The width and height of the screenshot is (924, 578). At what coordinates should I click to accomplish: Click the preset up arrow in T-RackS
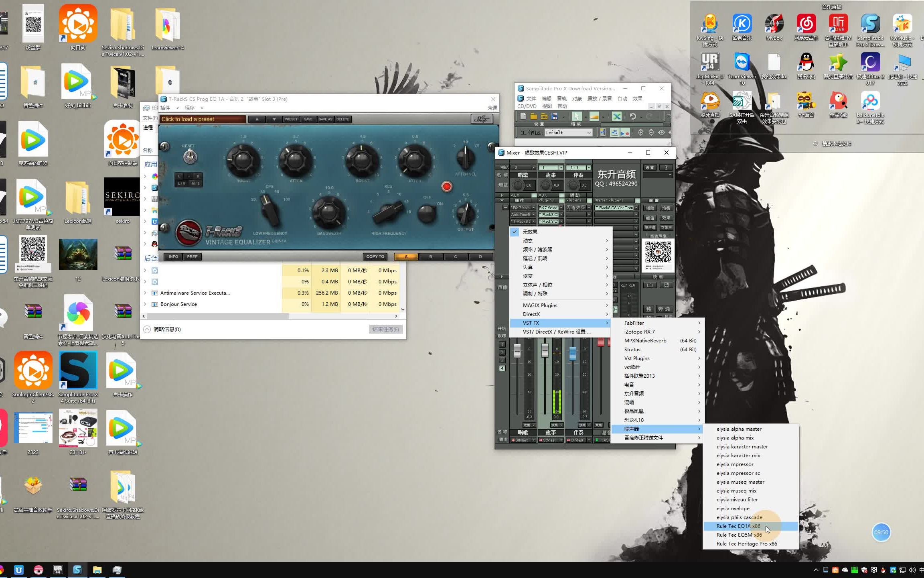point(257,119)
